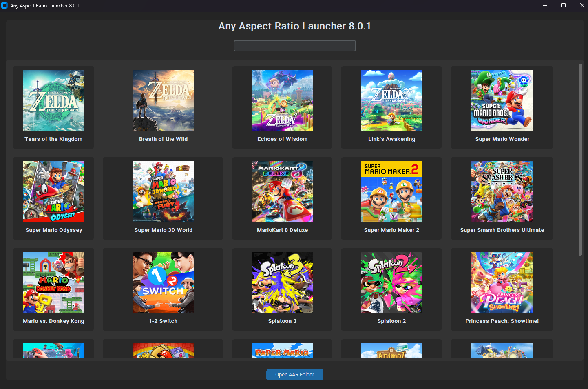Open Super Mario Wonder cover image
Screen dimensions: 588x389
pos(502,101)
